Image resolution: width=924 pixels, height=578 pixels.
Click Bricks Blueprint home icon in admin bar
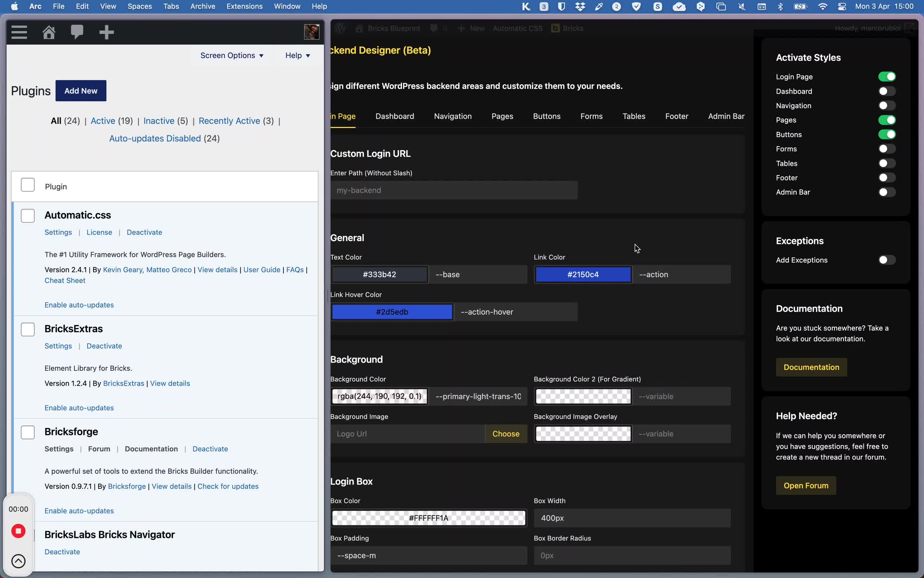(359, 28)
